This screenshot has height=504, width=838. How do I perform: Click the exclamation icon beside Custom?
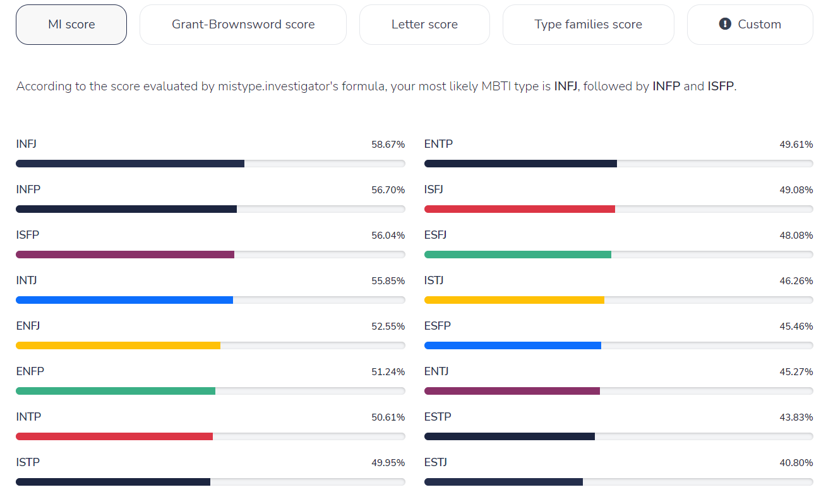(725, 24)
